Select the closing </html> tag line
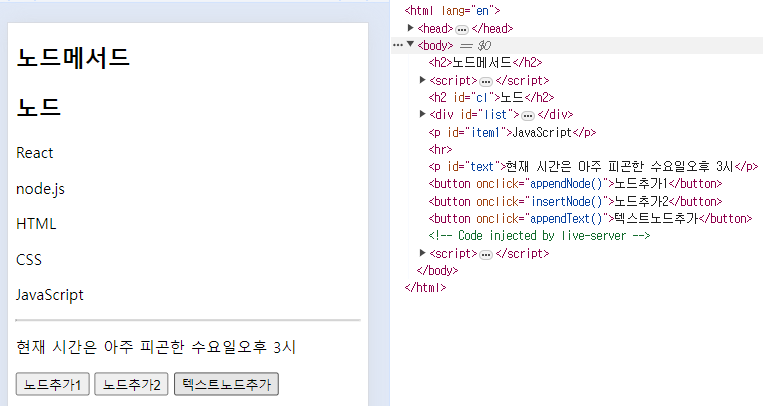763x406 pixels. pyautogui.click(x=425, y=287)
